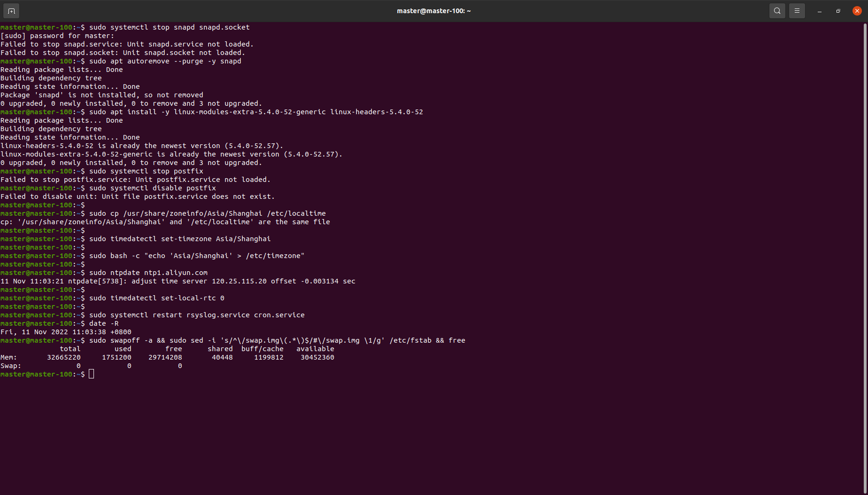This screenshot has height=495, width=868.
Task: Open the hamburger menu
Action: click(797, 10)
